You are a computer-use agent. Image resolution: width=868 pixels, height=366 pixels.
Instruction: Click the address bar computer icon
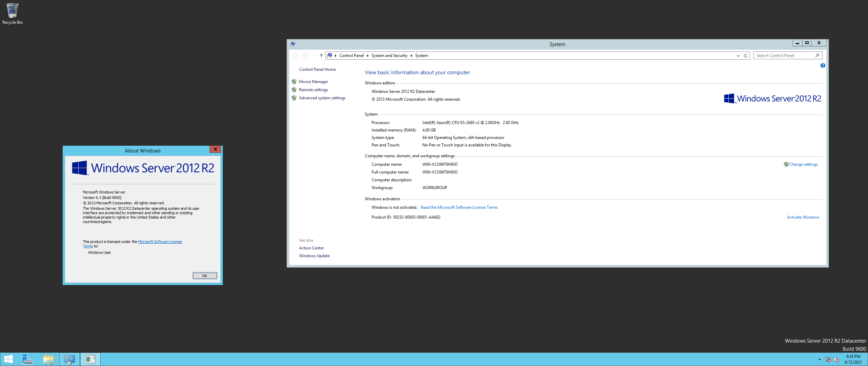click(330, 56)
